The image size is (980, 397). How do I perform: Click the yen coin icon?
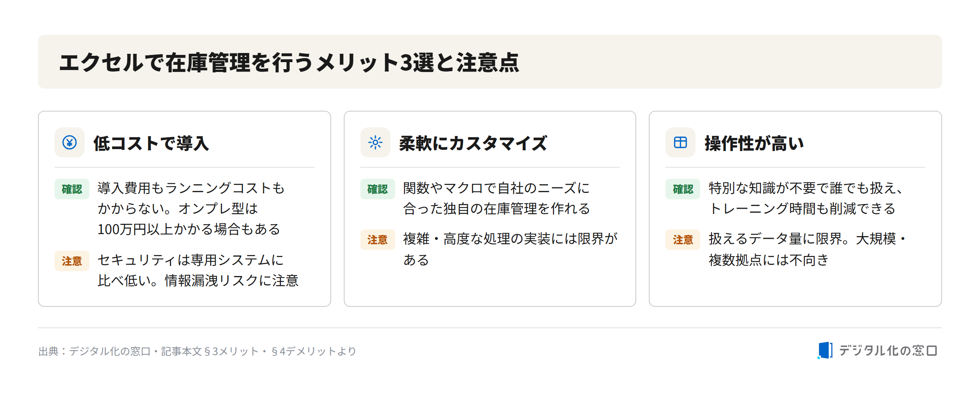[x=70, y=142]
